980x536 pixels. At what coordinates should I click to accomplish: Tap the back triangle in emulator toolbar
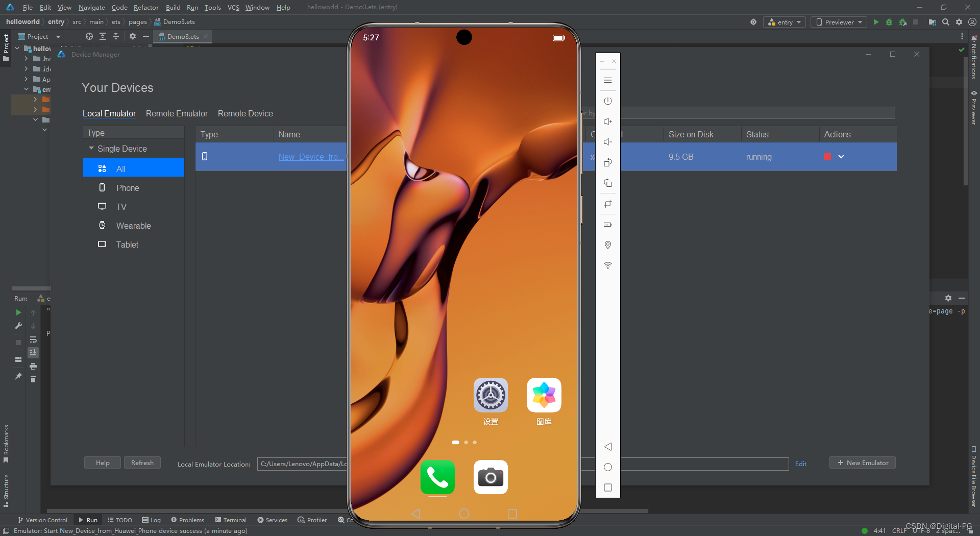pos(607,447)
